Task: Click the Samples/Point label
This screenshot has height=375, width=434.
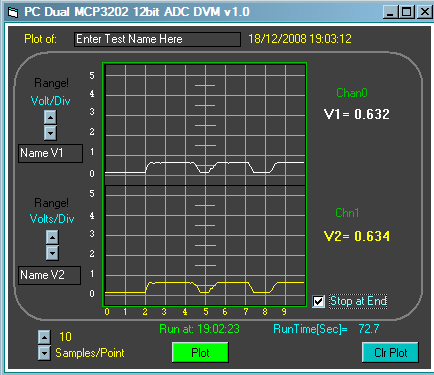Action: (x=90, y=353)
